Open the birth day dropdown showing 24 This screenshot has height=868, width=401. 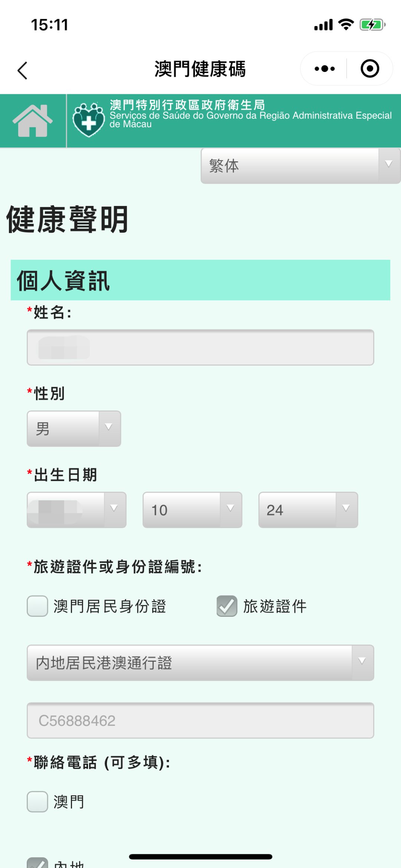(x=308, y=510)
